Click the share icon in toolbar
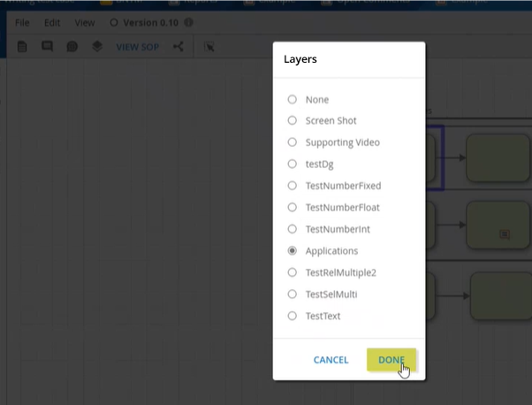This screenshot has height=405, width=532. 178,46
